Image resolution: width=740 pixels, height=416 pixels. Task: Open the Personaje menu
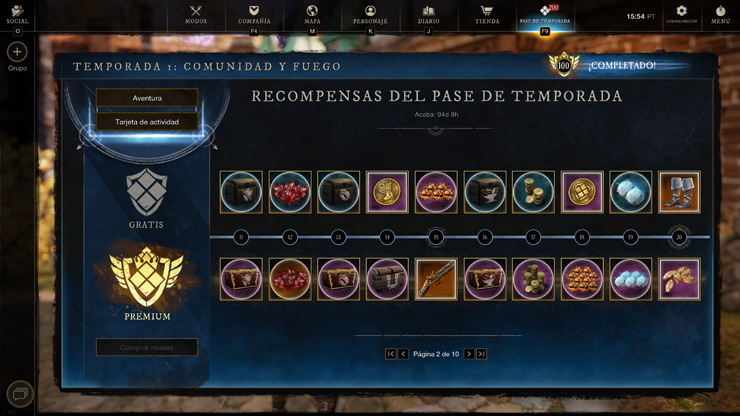[370, 15]
